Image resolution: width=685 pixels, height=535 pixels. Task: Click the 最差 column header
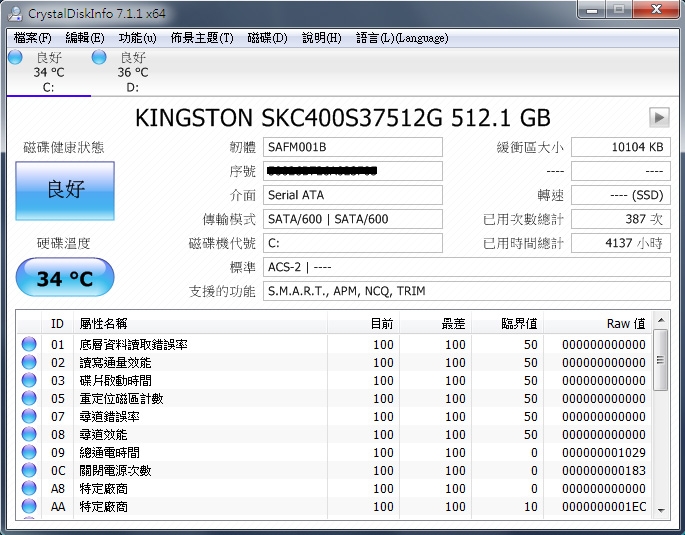point(435,324)
